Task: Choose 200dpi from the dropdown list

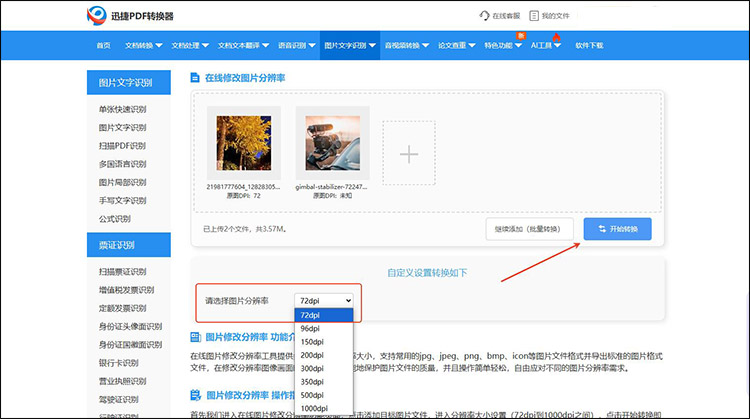Action: point(324,355)
